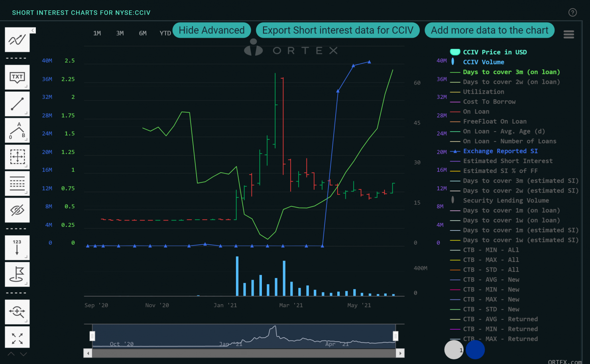Toggle the On Loan series
This screenshot has height=364, width=590.
point(470,112)
